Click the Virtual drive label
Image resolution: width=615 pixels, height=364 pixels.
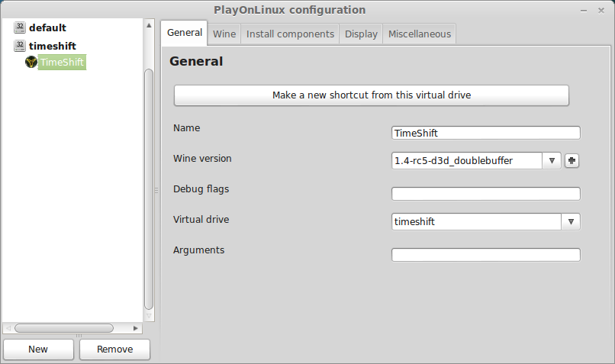click(201, 219)
